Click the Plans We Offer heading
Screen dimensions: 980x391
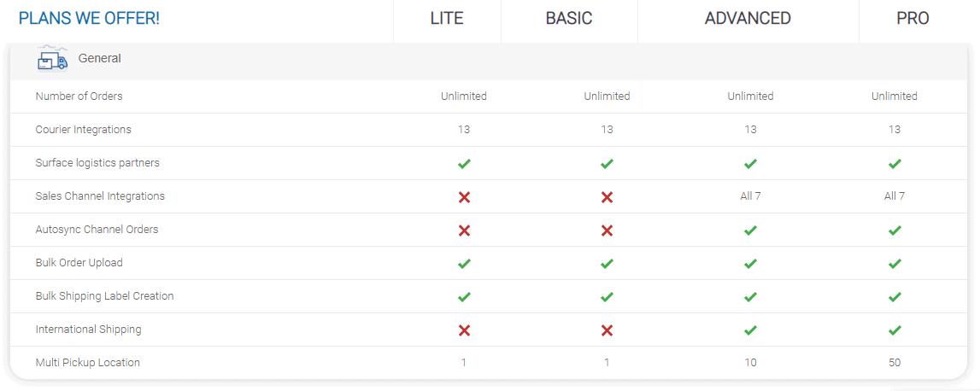coord(89,19)
